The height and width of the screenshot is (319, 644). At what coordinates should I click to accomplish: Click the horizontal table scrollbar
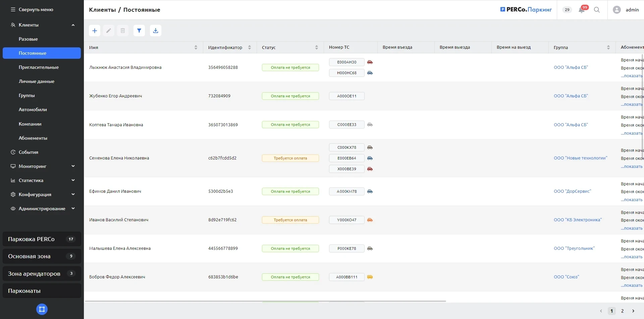(265, 301)
